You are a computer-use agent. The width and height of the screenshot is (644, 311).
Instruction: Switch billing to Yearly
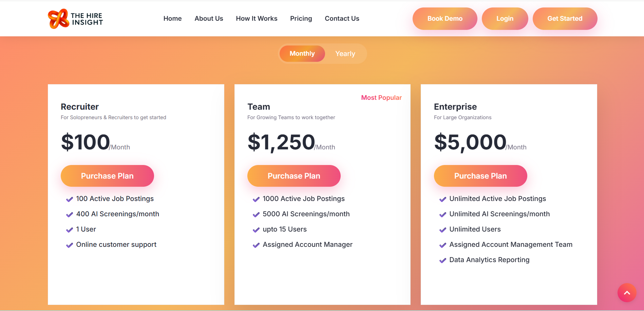point(345,53)
